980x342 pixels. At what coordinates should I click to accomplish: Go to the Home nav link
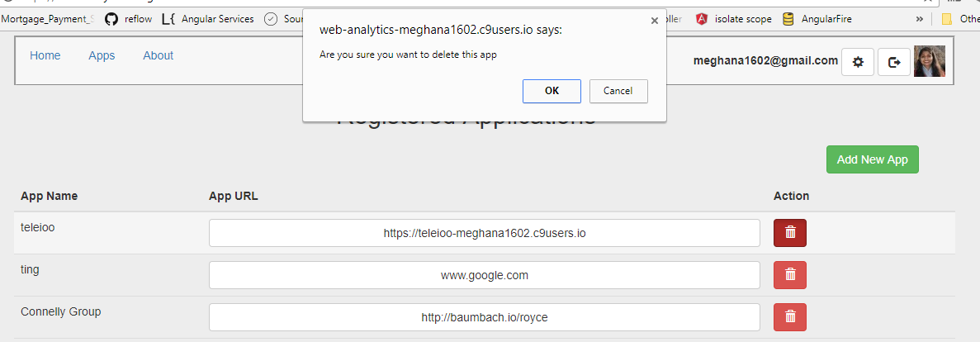[45, 55]
